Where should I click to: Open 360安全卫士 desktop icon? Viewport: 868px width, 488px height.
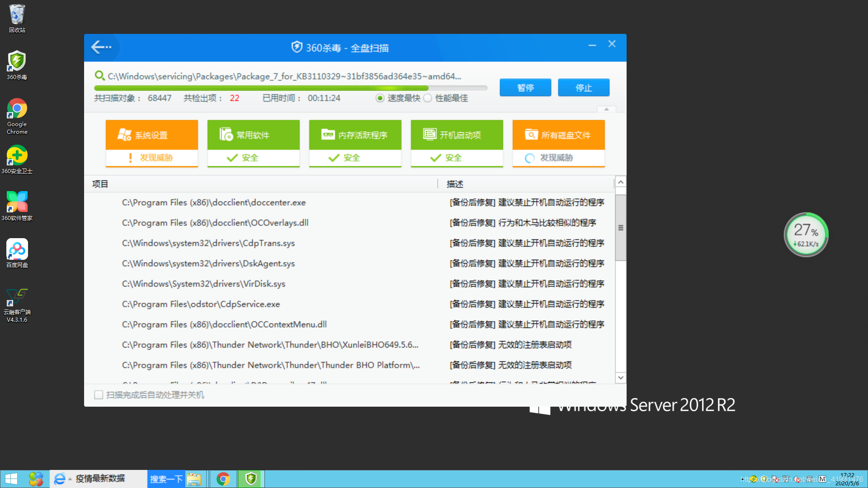point(17,156)
